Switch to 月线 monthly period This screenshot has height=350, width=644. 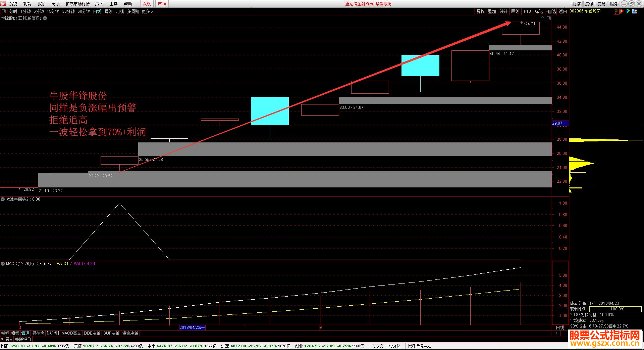[x=120, y=11]
